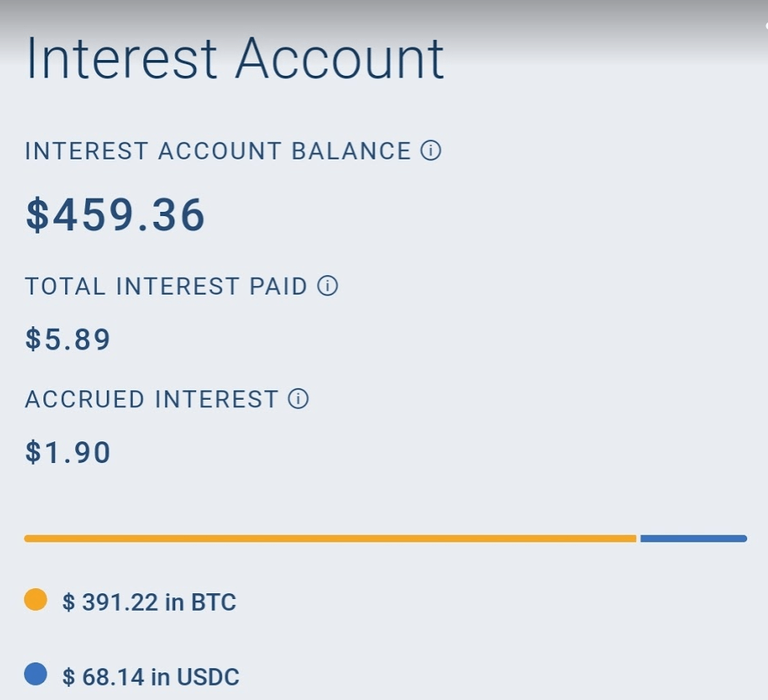Click the orange BTC legend dot
This screenshot has width=768, height=700.
click(36, 599)
